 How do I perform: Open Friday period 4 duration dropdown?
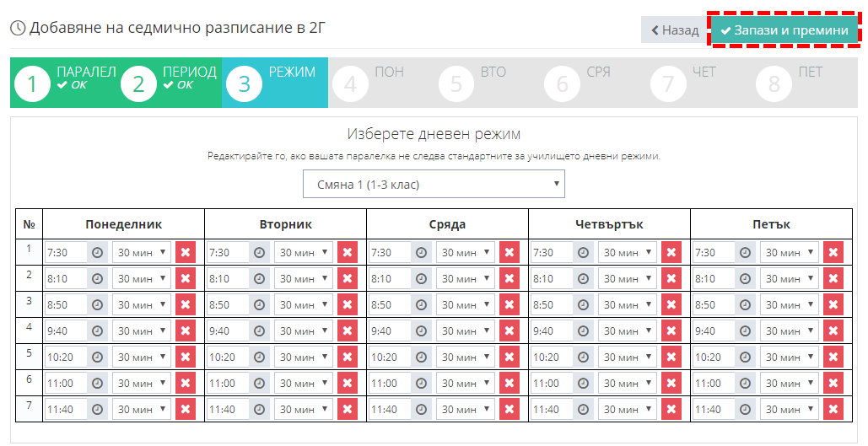[790, 330]
